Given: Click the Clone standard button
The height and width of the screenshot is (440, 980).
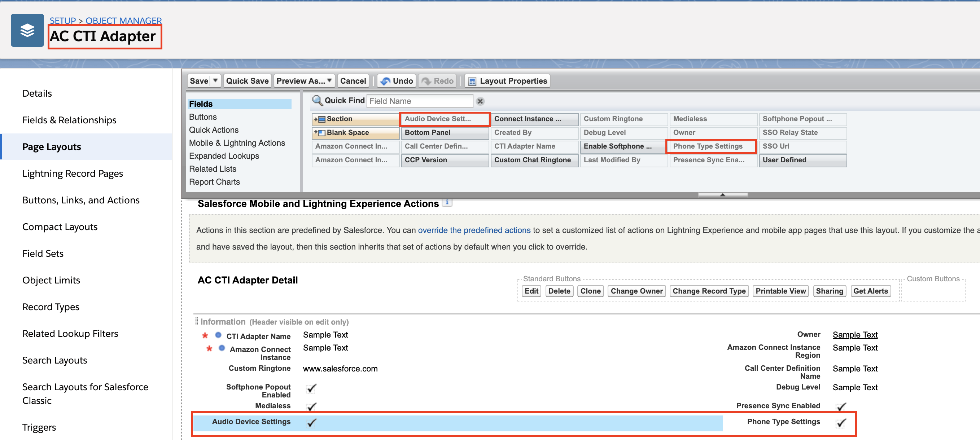Looking at the screenshot, I should (x=590, y=291).
